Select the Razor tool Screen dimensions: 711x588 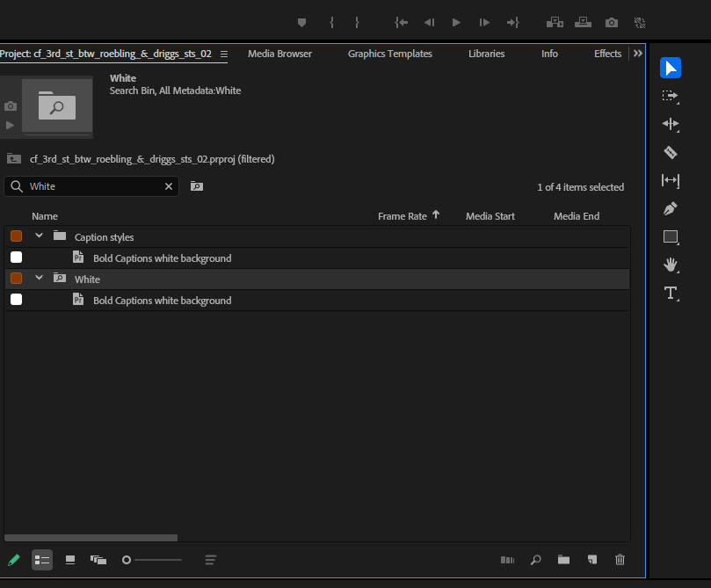tap(671, 152)
